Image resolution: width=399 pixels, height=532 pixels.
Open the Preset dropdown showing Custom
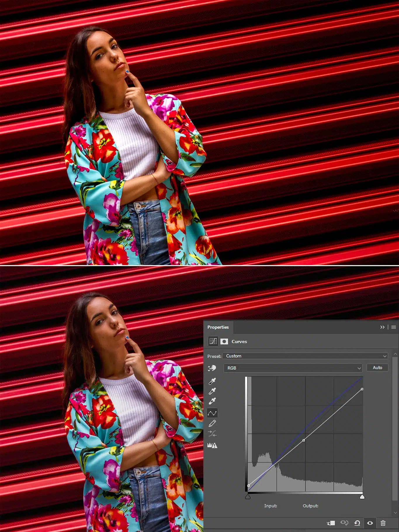pyautogui.click(x=305, y=356)
